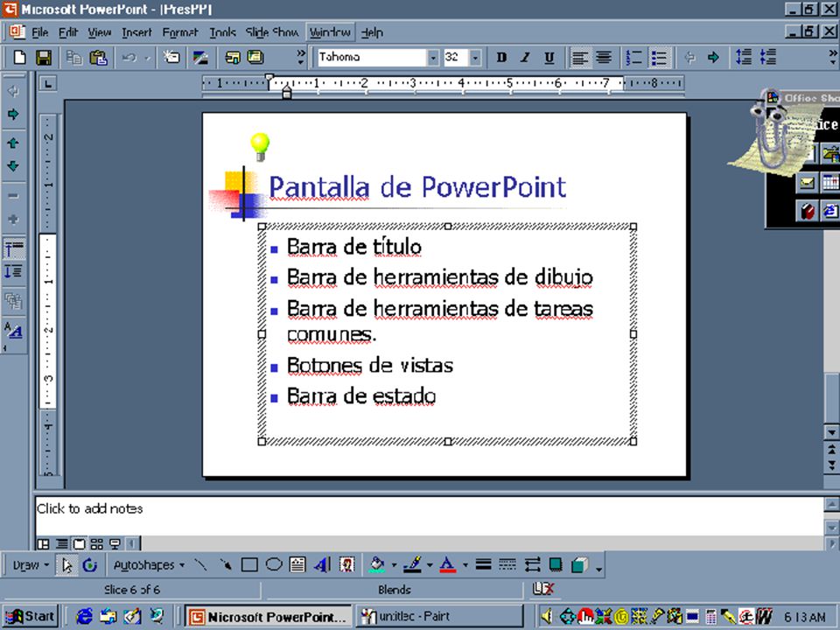Open the Tools menu
The height and width of the screenshot is (630, 840).
[223, 32]
